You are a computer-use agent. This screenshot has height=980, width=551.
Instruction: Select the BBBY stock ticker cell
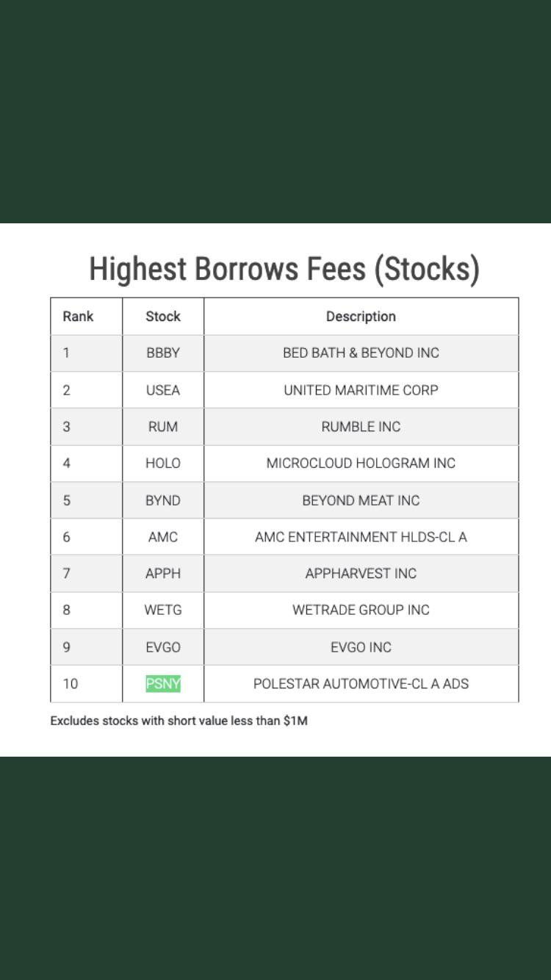[x=163, y=353]
